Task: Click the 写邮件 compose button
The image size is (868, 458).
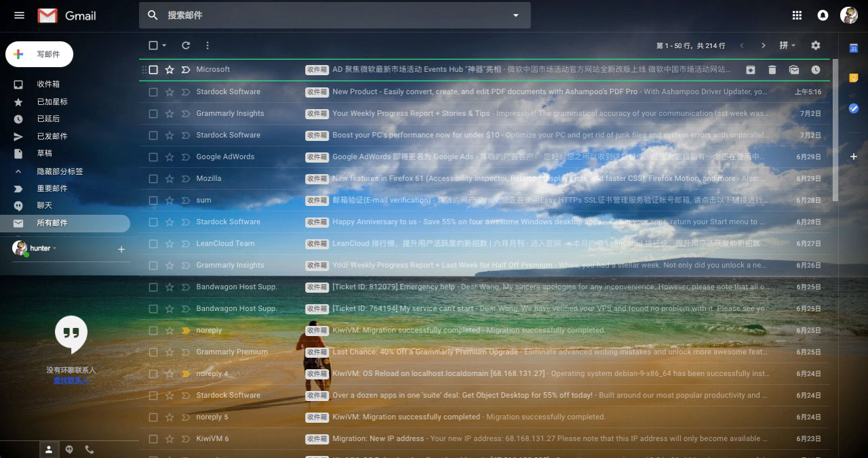Action: (x=39, y=54)
